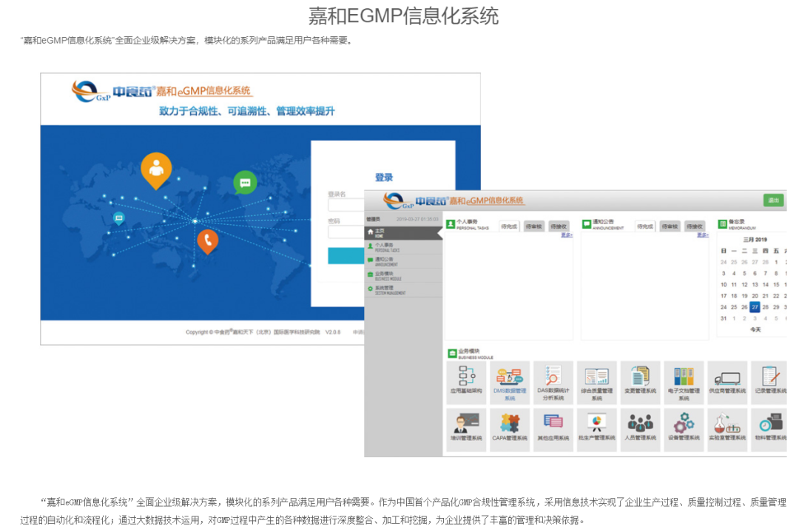Click the 管理员 user label in the sidebar
Viewport: 799px width, 532px height.
[x=374, y=219]
